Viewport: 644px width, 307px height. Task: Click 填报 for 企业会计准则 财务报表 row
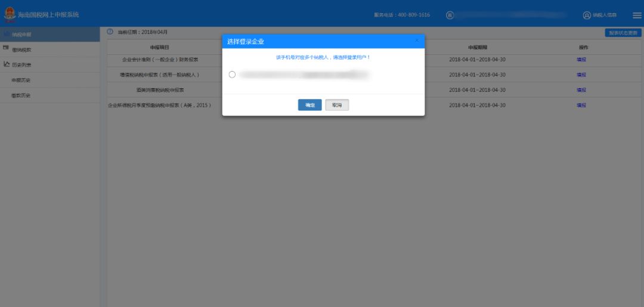pyautogui.click(x=581, y=60)
